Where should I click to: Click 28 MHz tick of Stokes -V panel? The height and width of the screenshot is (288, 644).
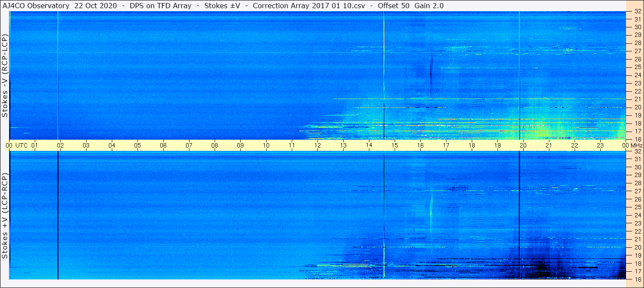click(x=637, y=43)
